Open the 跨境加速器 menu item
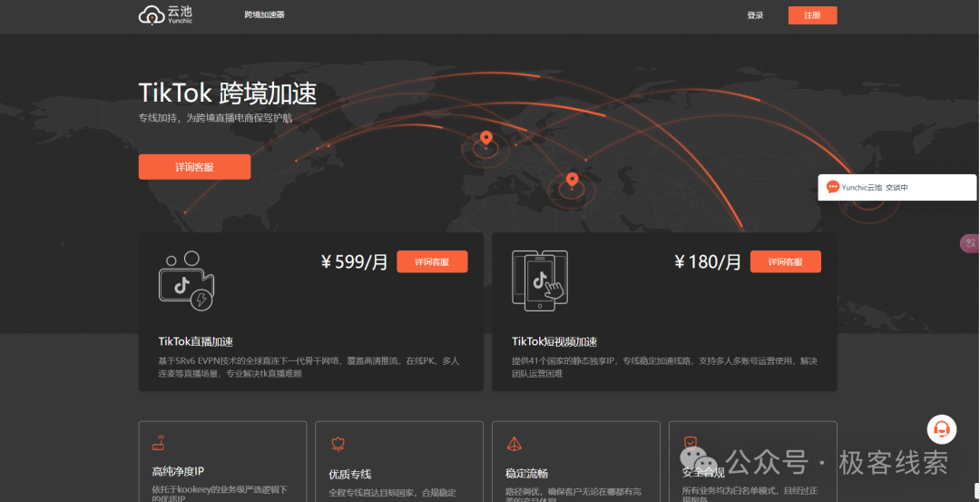 point(264,15)
